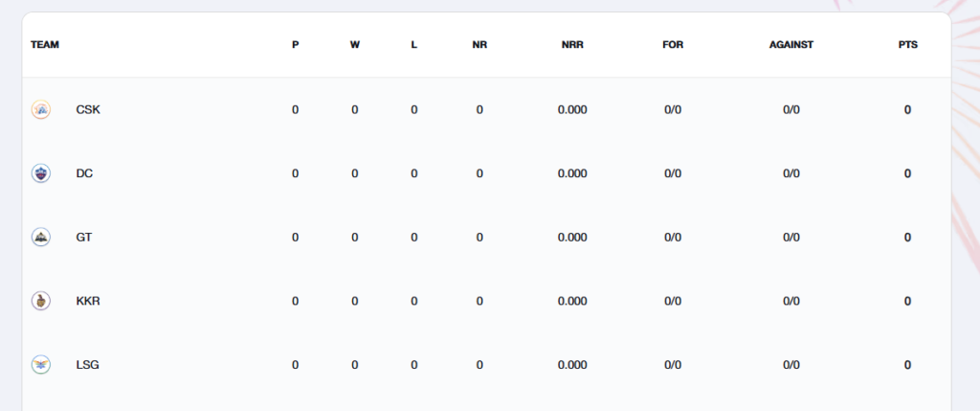This screenshot has width=980, height=411.
Task: Sort by the NRR column header
Action: pos(572,45)
